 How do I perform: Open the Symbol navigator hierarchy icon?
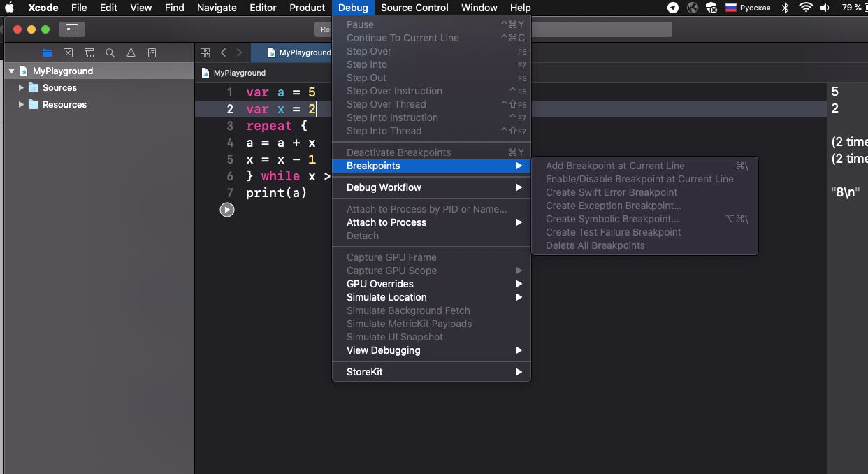point(89,52)
